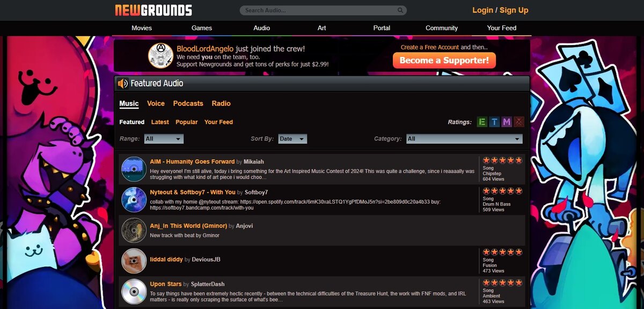The height and width of the screenshot is (309, 644).
Task: Open the Movies menu
Action: [142, 28]
